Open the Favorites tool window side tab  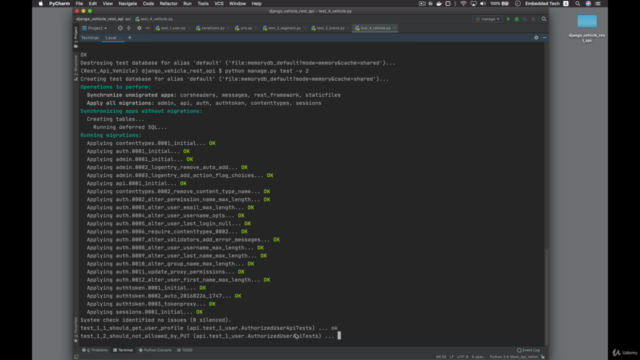tap(76, 330)
